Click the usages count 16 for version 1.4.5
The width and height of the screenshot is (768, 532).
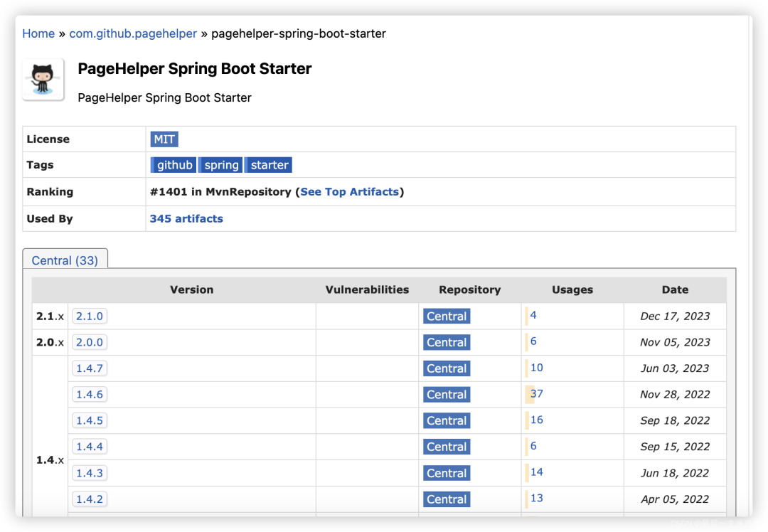(536, 420)
